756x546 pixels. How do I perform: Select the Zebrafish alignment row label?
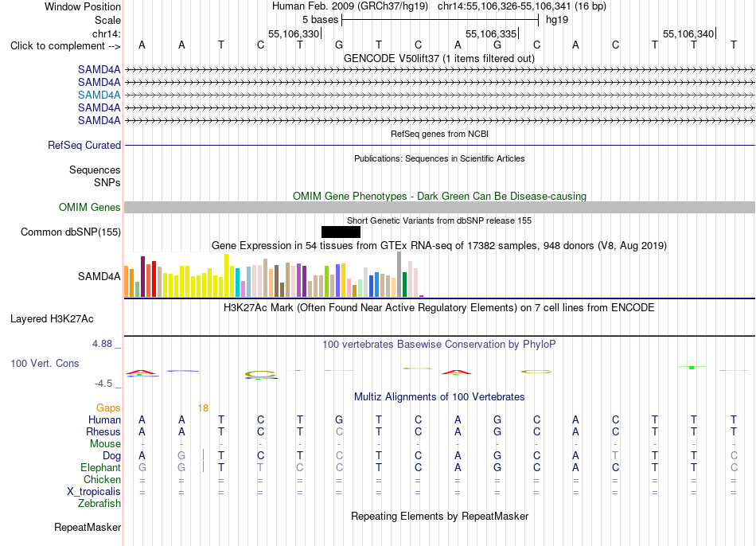pos(99,504)
